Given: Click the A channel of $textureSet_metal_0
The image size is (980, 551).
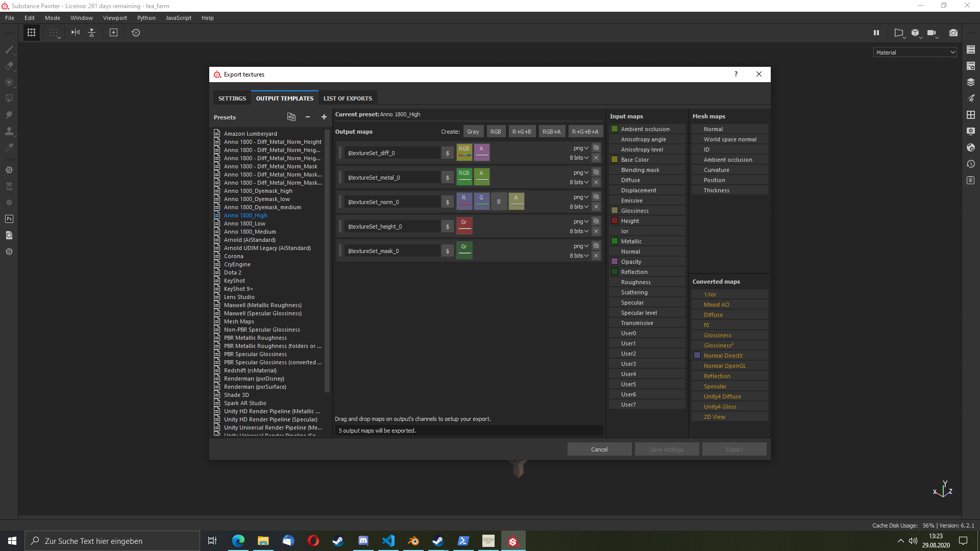Looking at the screenshot, I should point(481,177).
